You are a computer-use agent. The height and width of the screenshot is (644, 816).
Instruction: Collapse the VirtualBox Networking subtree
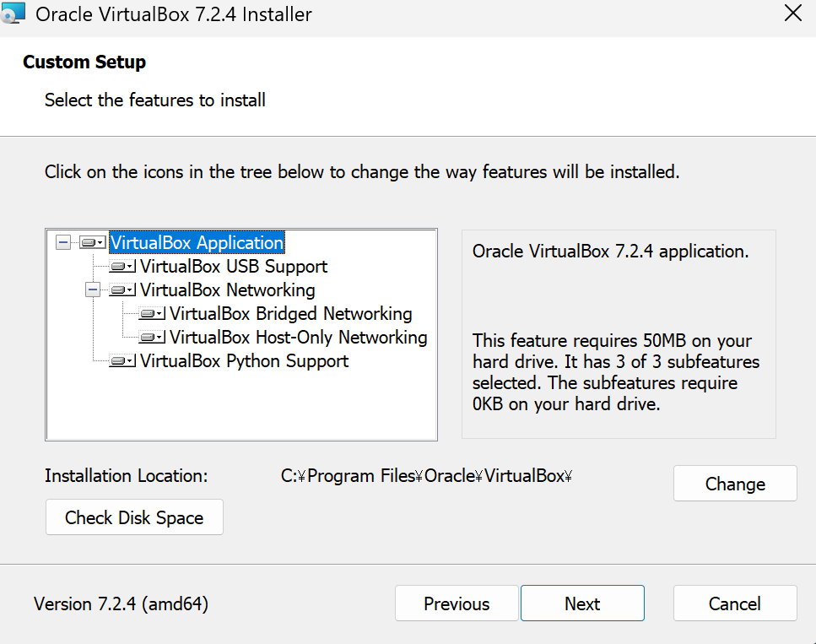click(x=93, y=290)
